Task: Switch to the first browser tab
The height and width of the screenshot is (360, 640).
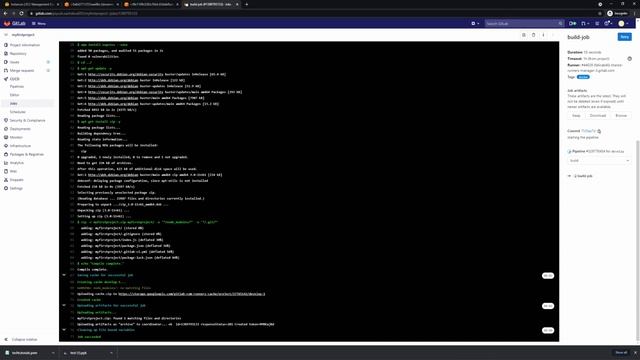Action: pos(31,4)
